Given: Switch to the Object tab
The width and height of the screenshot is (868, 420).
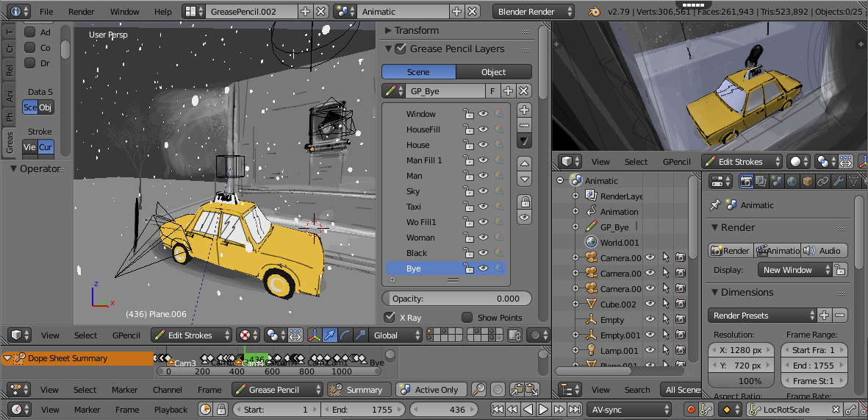Looking at the screenshot, I should pos(494,72).
